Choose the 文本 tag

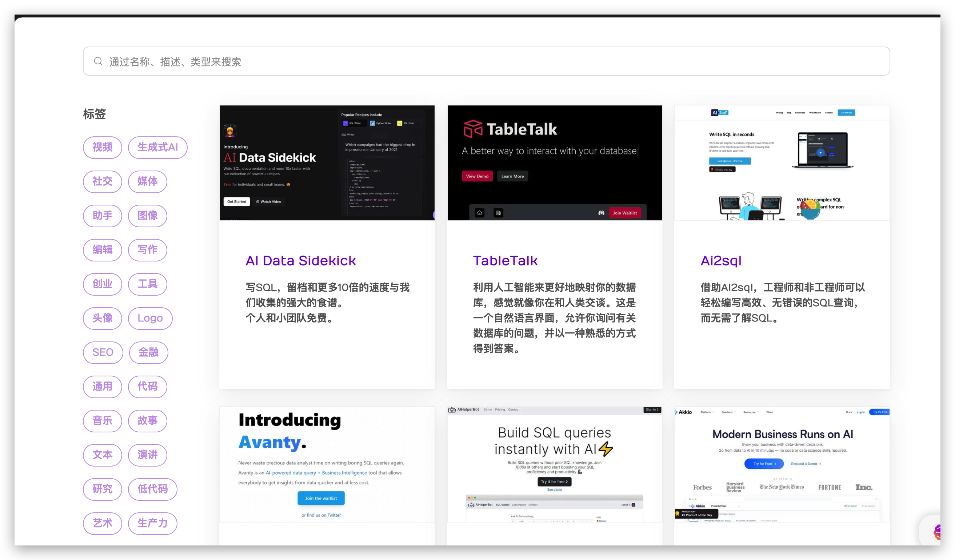click(102, 455)
